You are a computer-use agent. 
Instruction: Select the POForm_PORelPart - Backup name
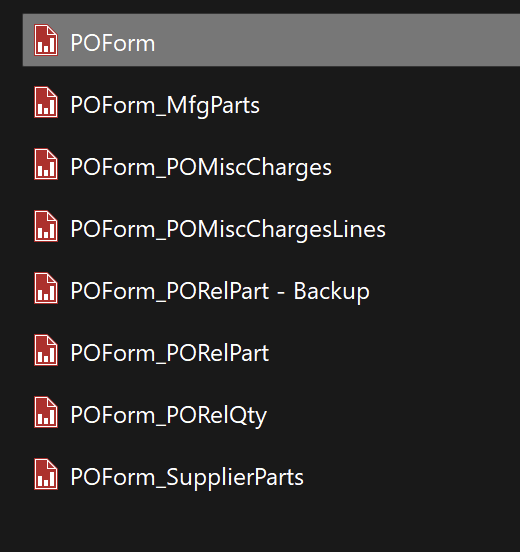click(x=220, y=292)
